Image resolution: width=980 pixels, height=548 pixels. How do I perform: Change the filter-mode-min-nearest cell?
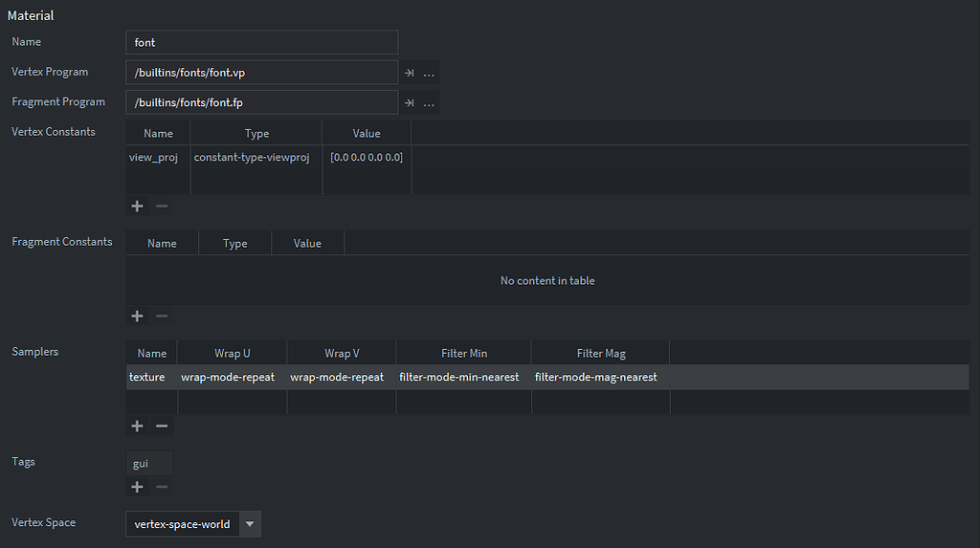[x=459, y=377]
